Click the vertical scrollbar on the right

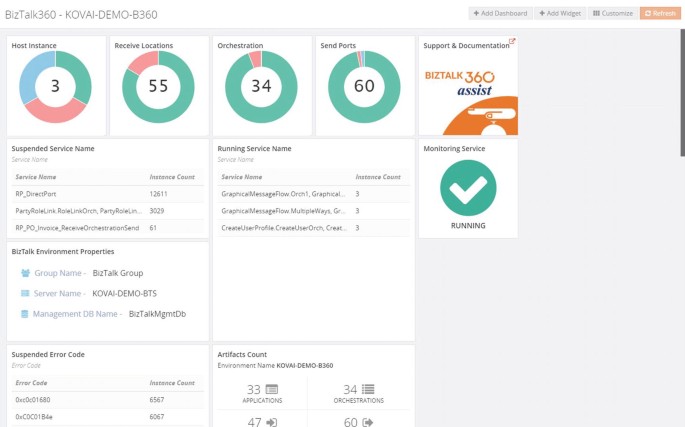tap(682, 93)
